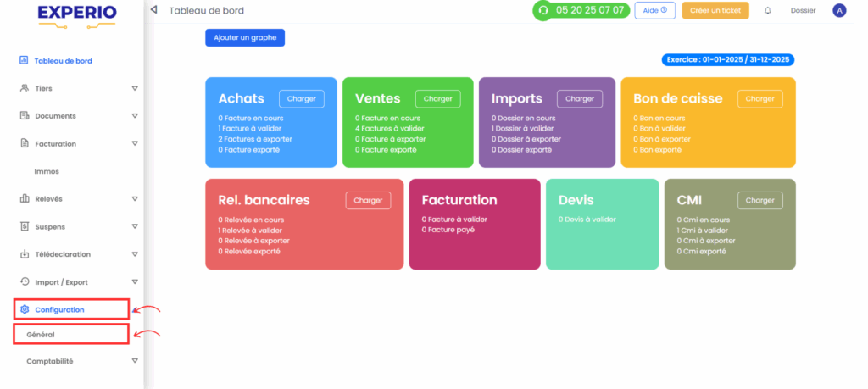Viewport: 868px width, 389px height.
Task: Open the notifications bell
Action: pos(768,10)
